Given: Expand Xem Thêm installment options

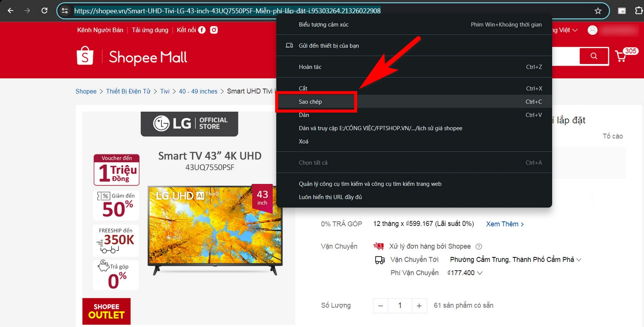Looking at the screenshot, I should (505, 224).
